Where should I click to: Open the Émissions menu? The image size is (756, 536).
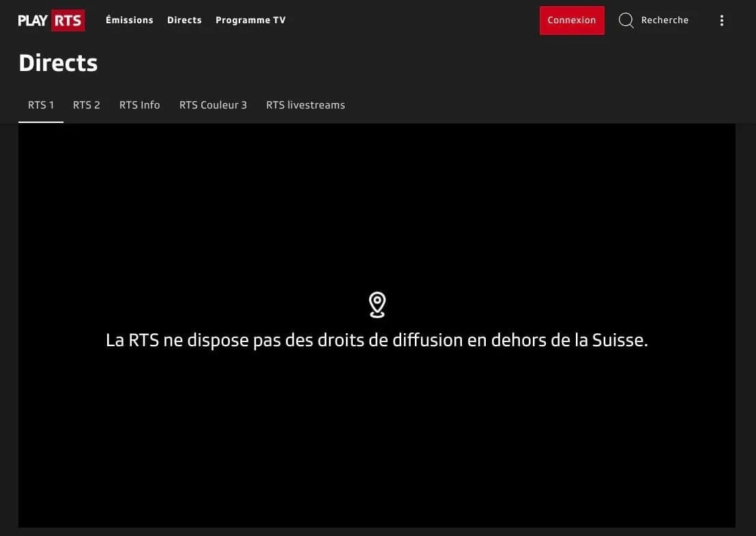point(129,20)
